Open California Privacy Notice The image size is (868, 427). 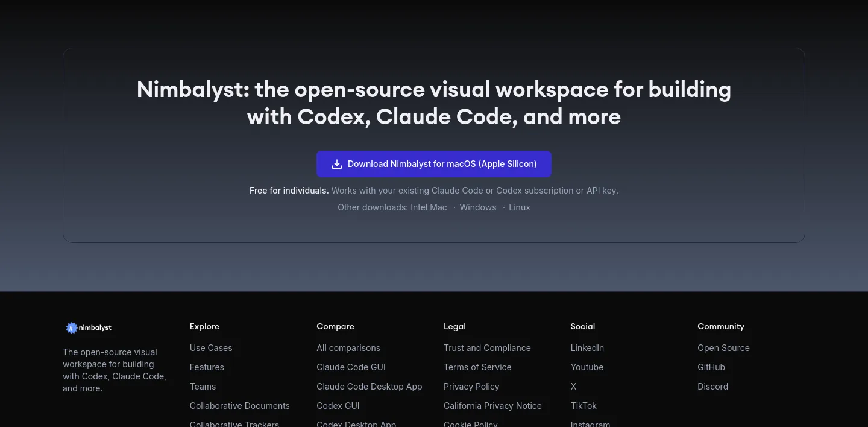pos(492,406)
